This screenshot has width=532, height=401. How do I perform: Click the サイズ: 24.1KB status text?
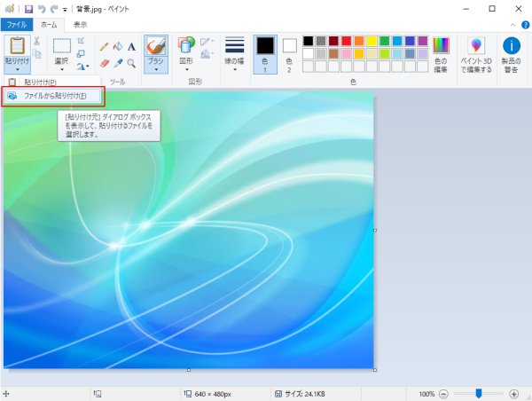tap(305, 394)
